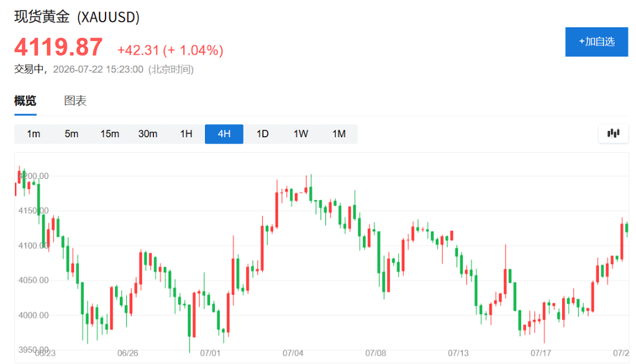Choose the 1H timeframe
Viewport: 636px width, 364px height.
coord(186,134)
